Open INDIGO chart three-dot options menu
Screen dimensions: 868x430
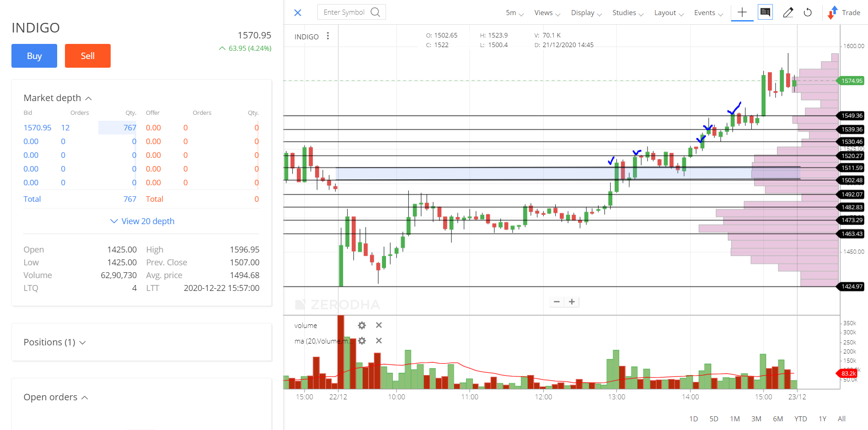pos(328,36)
